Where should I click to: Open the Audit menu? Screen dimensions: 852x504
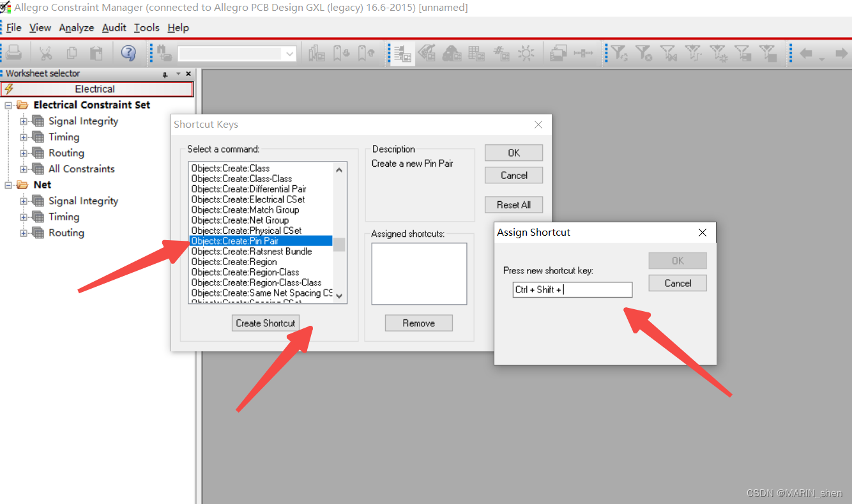(x=114, y=27)
